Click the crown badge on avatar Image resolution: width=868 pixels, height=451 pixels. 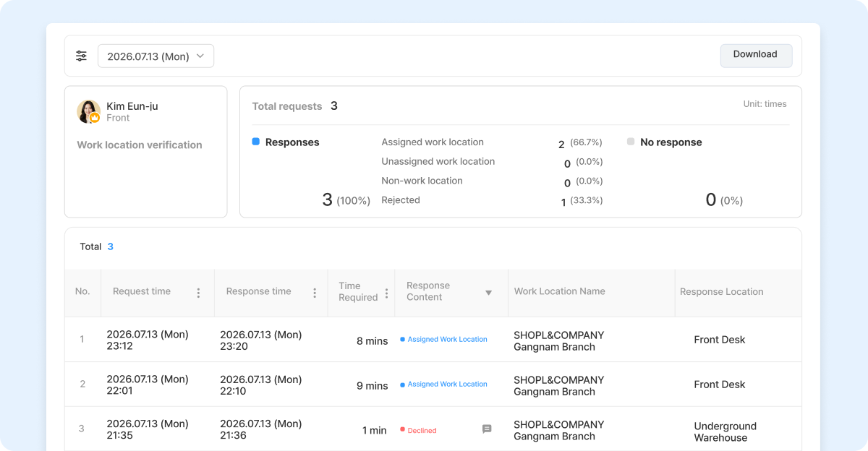(x=95, y=118)
